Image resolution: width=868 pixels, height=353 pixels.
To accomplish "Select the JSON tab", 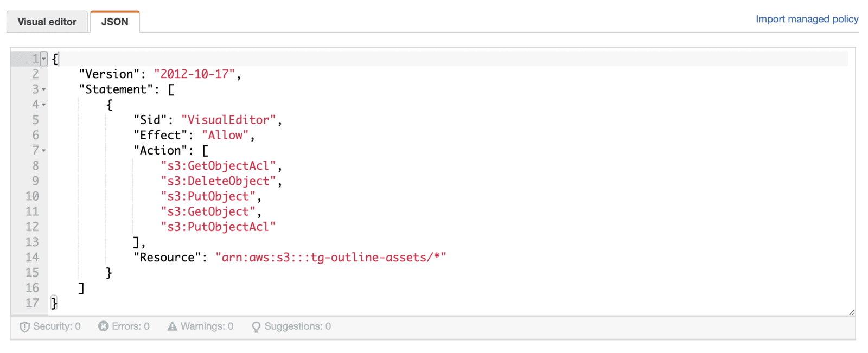I will pyautogui.click(x=115, y=22).
